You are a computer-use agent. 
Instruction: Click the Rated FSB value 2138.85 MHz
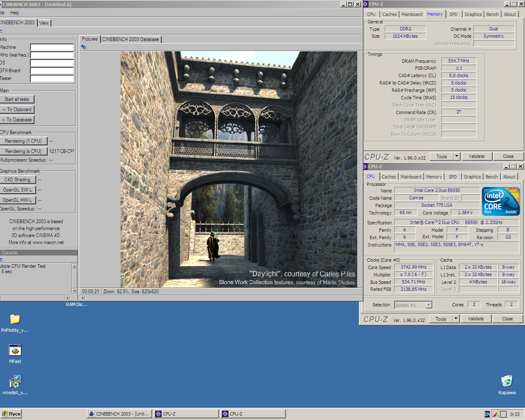click(x=413, y=289)
